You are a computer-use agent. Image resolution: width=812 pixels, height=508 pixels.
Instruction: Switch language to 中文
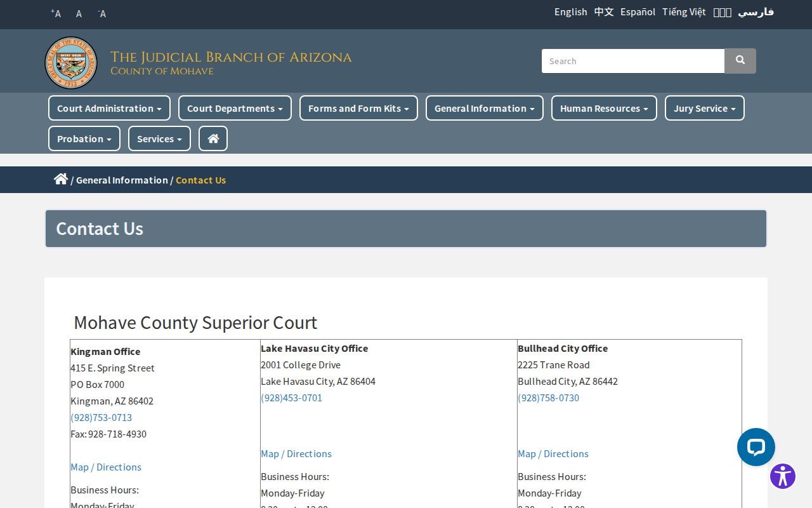(x=604, y=12)
